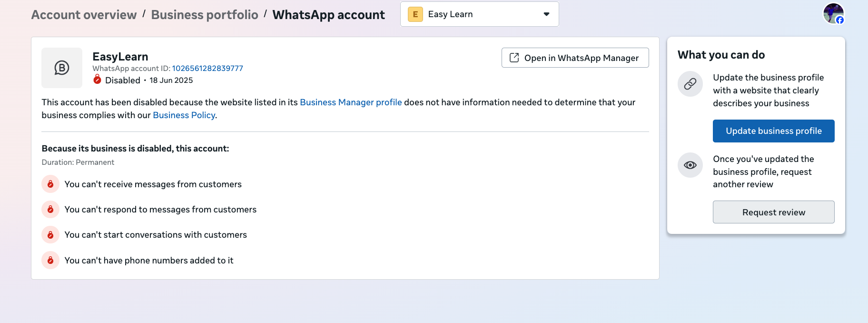
Task: Open the user profile avatar
Action: pos(833,13)
